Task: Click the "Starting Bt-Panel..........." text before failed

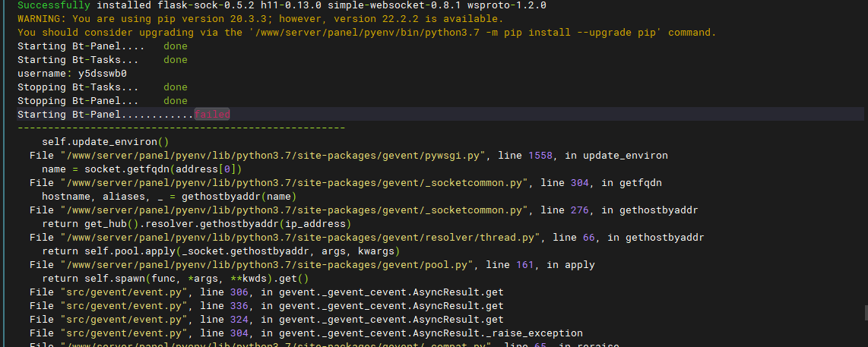Action: tap(105, 115)
